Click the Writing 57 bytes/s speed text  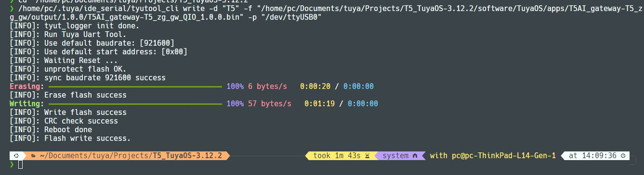pyautogui.click(x=270, y=104)
